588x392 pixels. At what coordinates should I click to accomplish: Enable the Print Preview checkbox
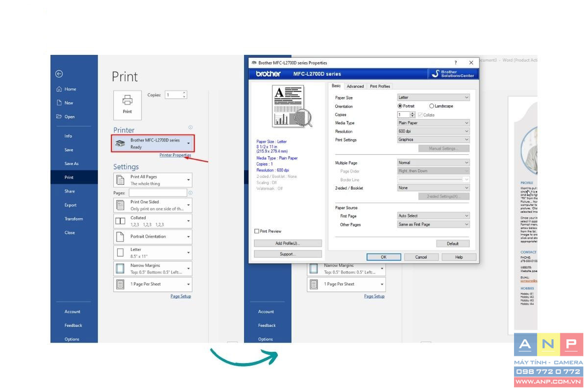tap(268, 231)
